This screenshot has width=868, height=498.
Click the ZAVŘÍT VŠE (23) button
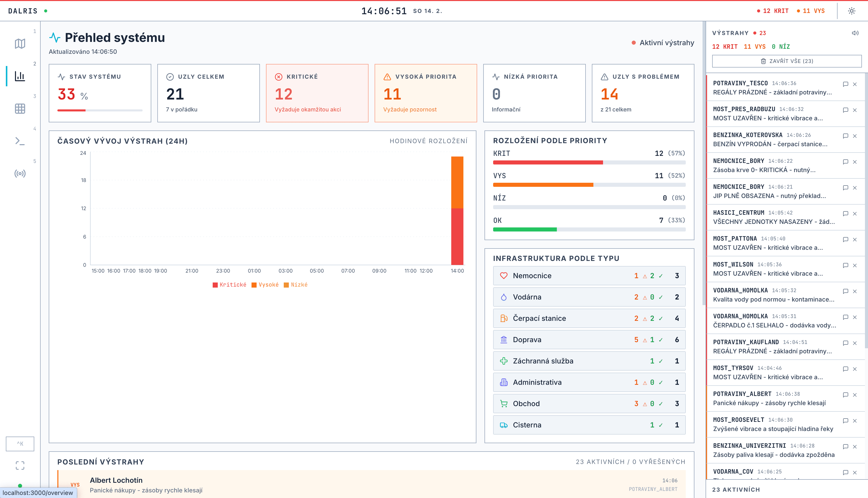click(x=787, y=61)
